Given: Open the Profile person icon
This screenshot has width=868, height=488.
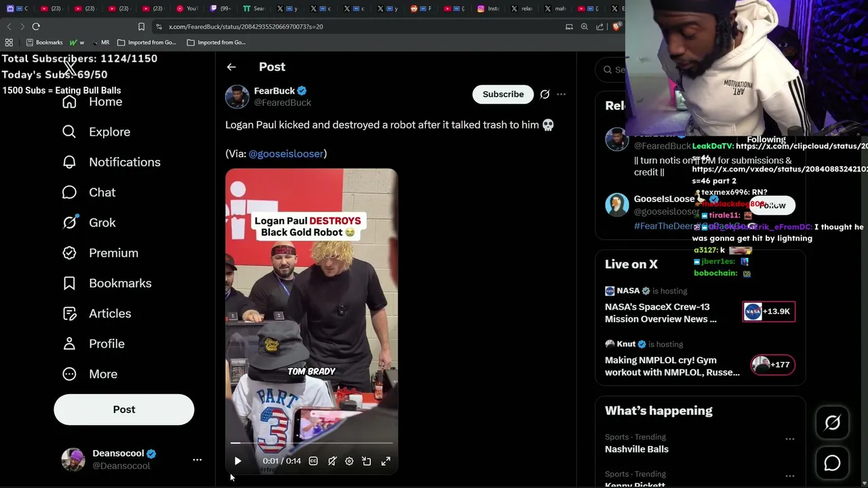Looking at the screenshot, I should tap(69, 344).
